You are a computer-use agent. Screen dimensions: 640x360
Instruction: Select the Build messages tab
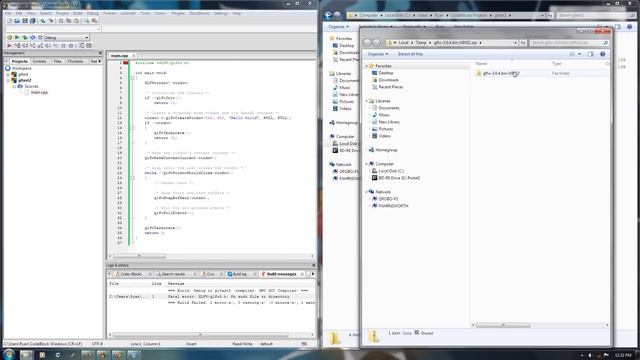click(x=281, y=274)
